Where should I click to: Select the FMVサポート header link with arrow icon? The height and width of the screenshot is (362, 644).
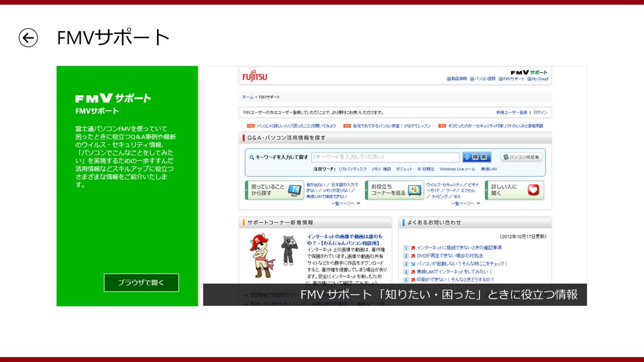click(x=512, y=79)
